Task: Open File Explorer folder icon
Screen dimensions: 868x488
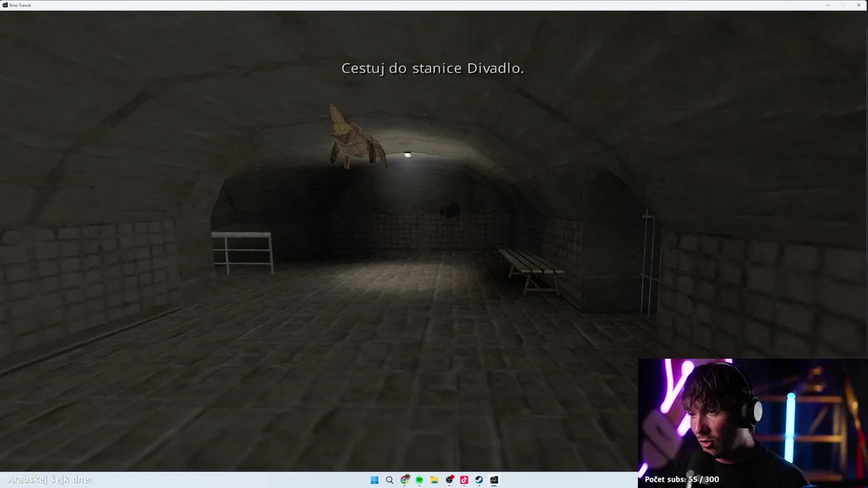Action: pos(434,480)
